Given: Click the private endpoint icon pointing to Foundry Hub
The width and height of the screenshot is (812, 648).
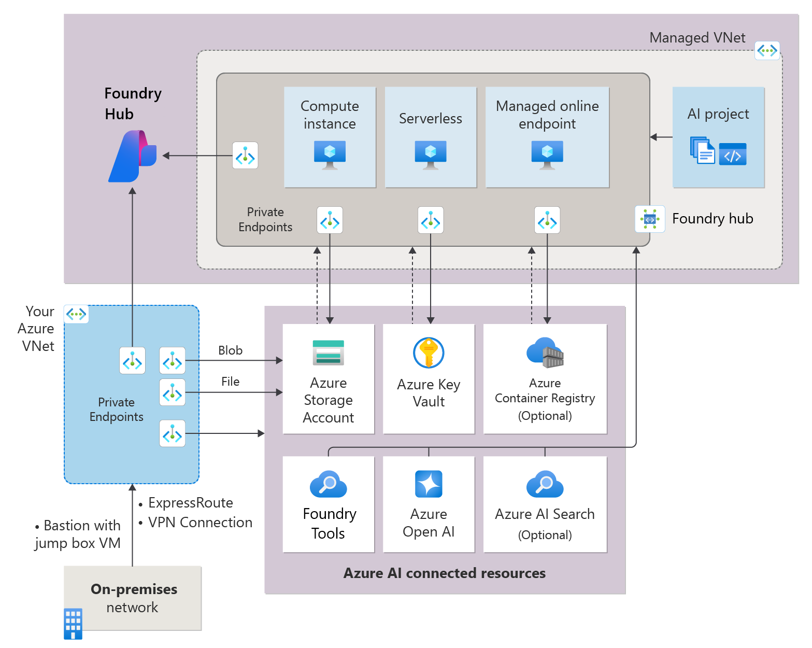Looking at the screenshot, I should (245, 156).
